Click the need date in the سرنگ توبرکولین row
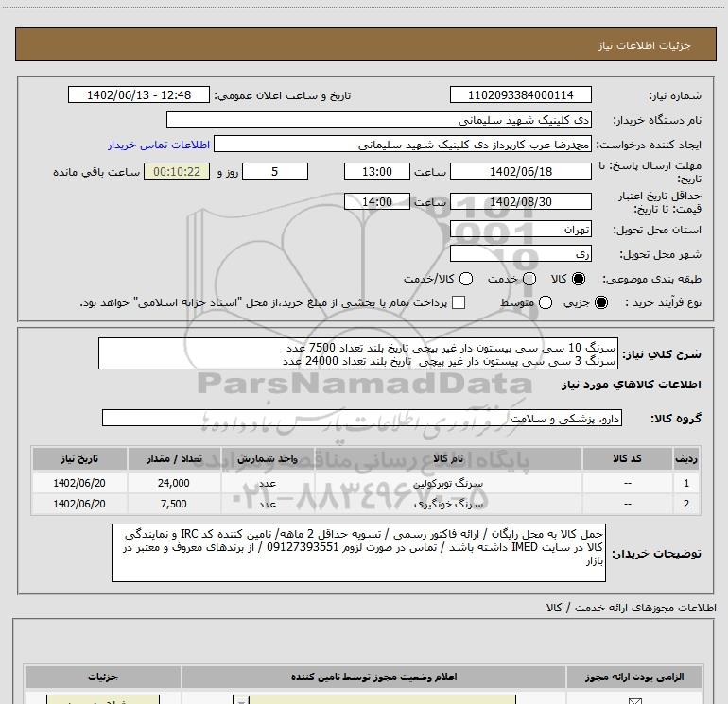 click(79, 483)
